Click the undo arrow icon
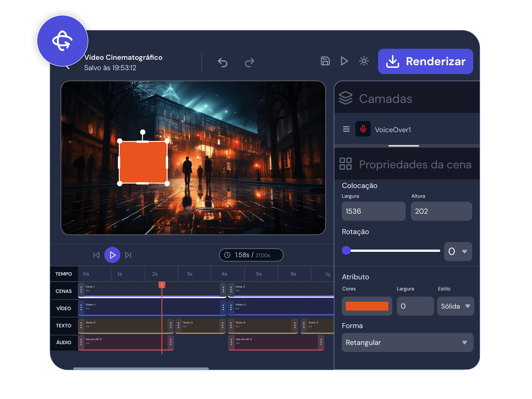 pyautogui.click(x=222, y=62)
